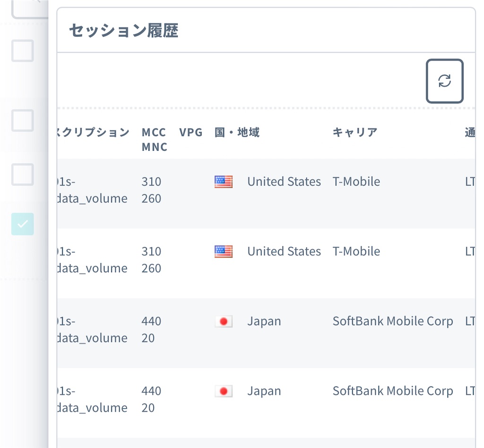Click the VPG column header

tap(191, 132)
